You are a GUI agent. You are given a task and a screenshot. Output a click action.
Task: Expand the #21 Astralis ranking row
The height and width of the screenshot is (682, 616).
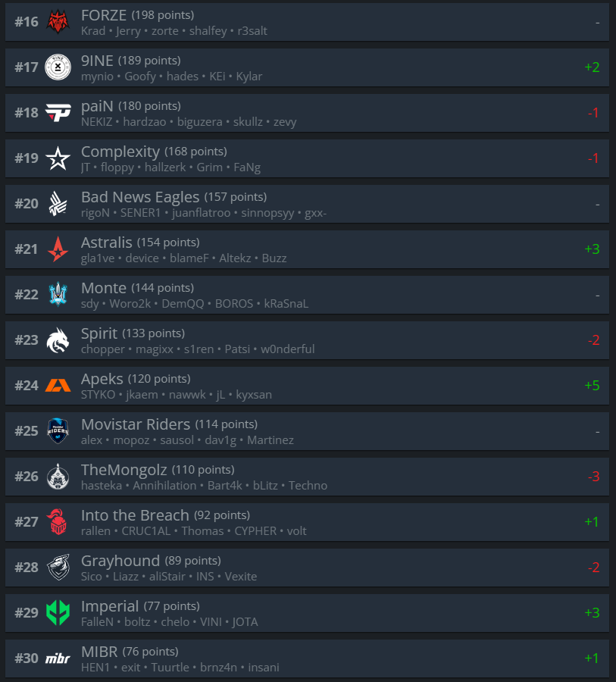point(307,249)
